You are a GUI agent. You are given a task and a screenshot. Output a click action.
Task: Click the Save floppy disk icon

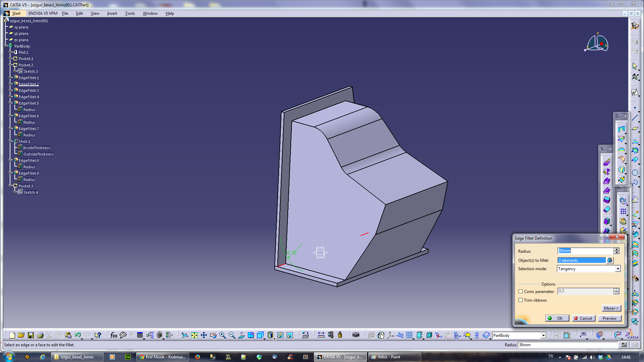[31, 335]
